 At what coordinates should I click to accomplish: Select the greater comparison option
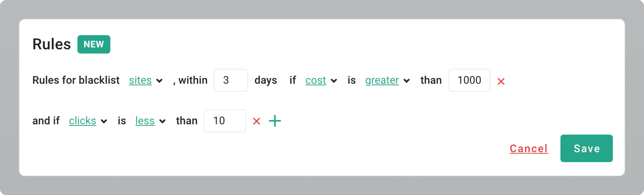click(x=382, y=80)
